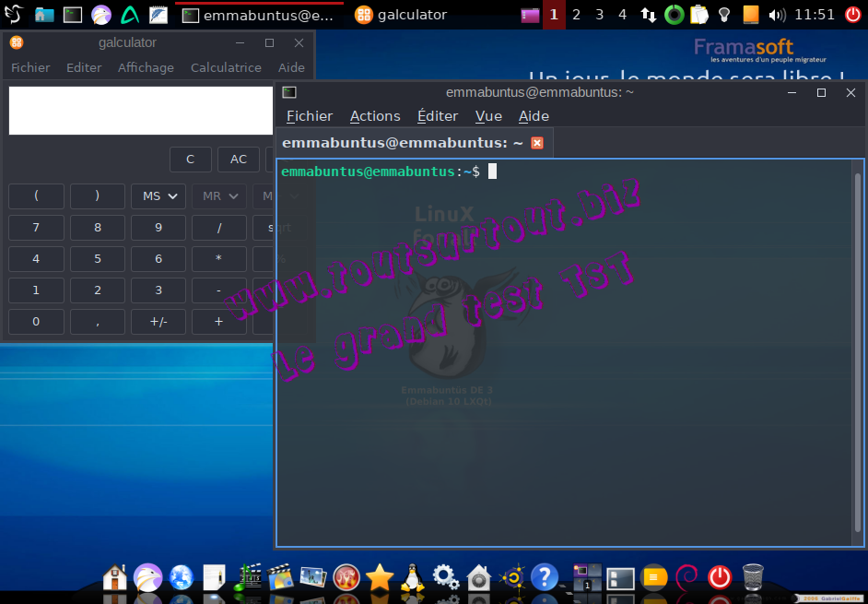Open audio music clapper icon in dock
Image resolution: width=868 pixels, height=604 pixels.
[248, 577]
